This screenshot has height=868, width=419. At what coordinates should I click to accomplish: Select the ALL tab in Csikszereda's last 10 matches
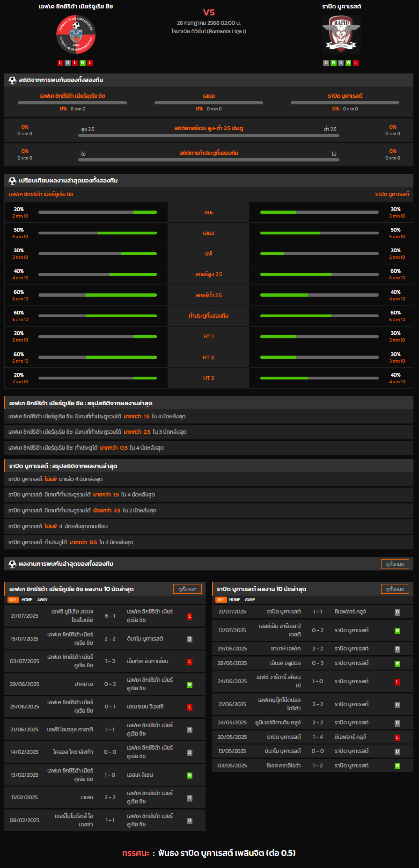[13, 600]
